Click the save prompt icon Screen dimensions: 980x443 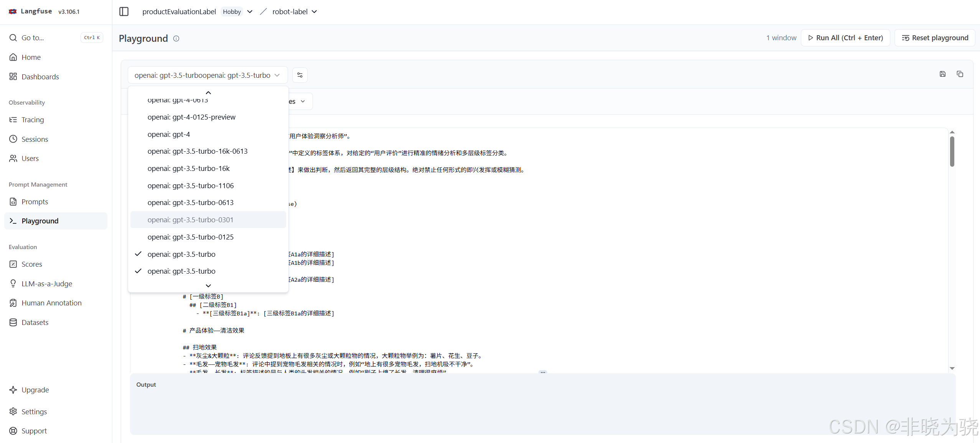[x=943, y=74]
